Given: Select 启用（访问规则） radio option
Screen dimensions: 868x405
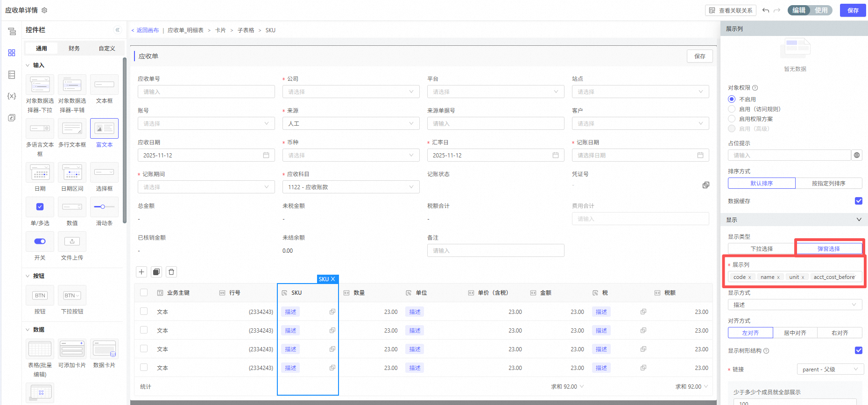Looking at the screenshot, I should tap(732, 109).
